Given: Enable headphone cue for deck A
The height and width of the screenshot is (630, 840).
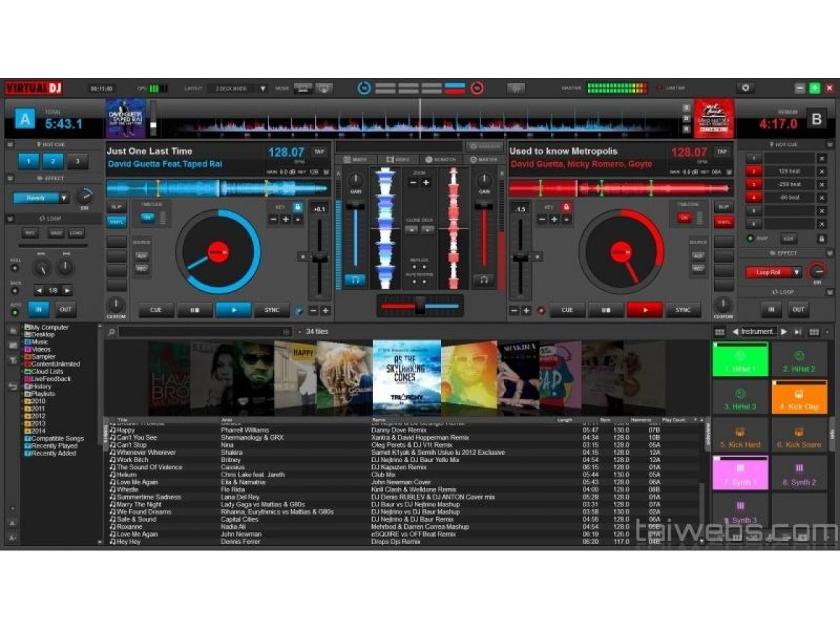Looking at the screenshot, I should tap(355, 280).
